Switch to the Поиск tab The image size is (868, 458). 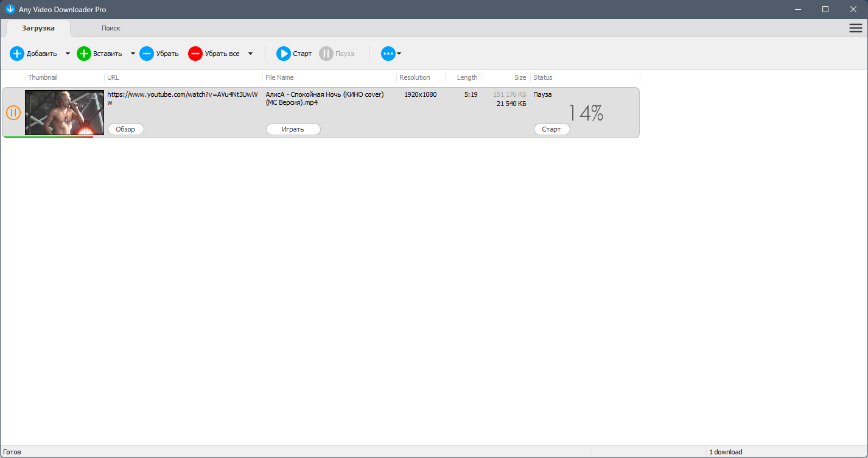(x=111, y=28)
